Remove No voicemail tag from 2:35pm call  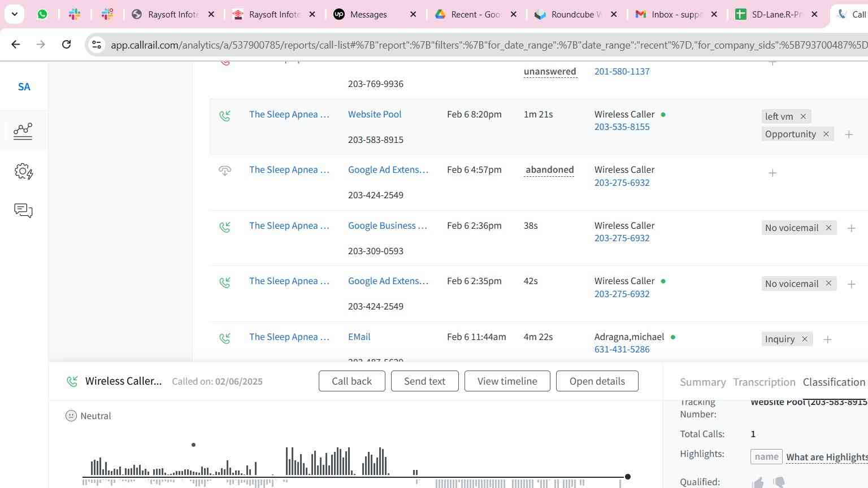828,284
